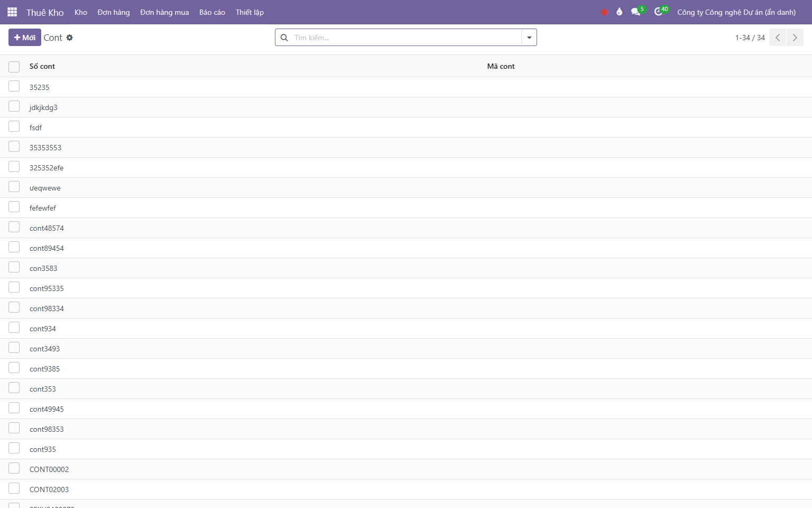
Task: Open the Báo cáo menu
Action: (212, 12)
